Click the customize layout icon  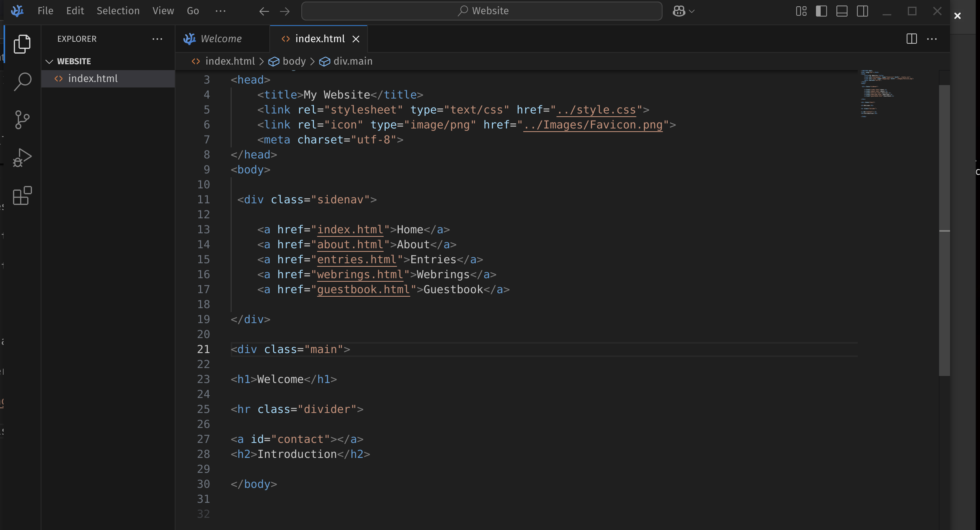click(801, 11)
